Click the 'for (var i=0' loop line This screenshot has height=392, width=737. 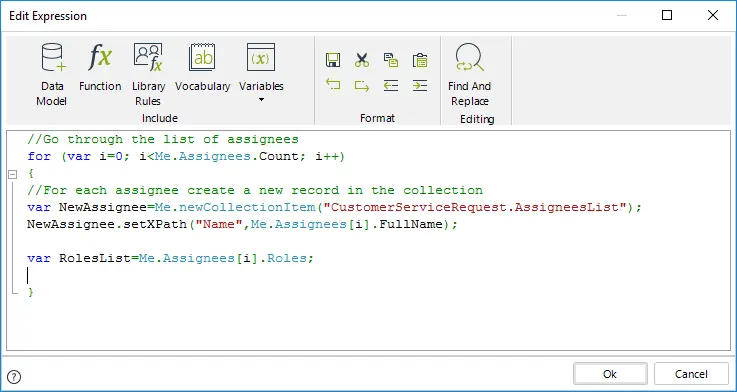pyautogui.click(x=186, y=157)
